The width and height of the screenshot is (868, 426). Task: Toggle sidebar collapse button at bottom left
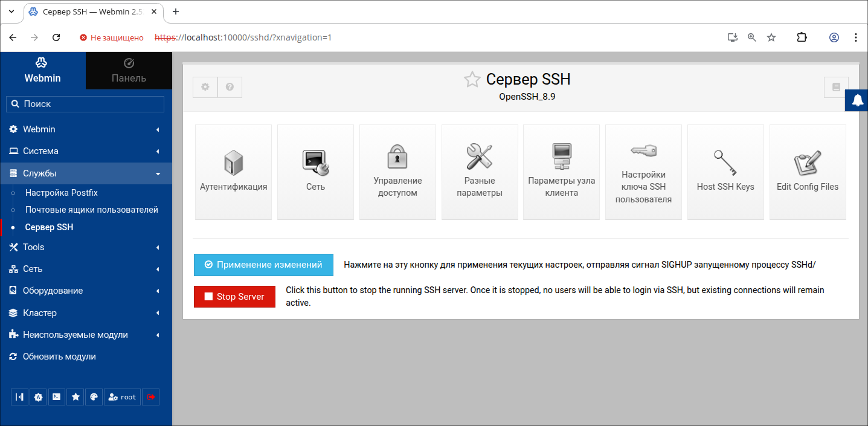click(x=20, y=397)
